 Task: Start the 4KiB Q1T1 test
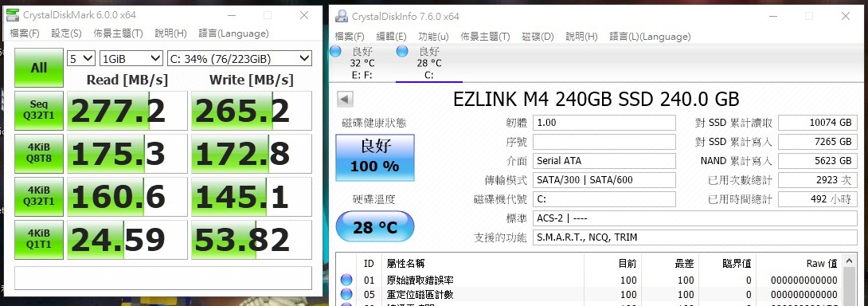click(39, 240)
